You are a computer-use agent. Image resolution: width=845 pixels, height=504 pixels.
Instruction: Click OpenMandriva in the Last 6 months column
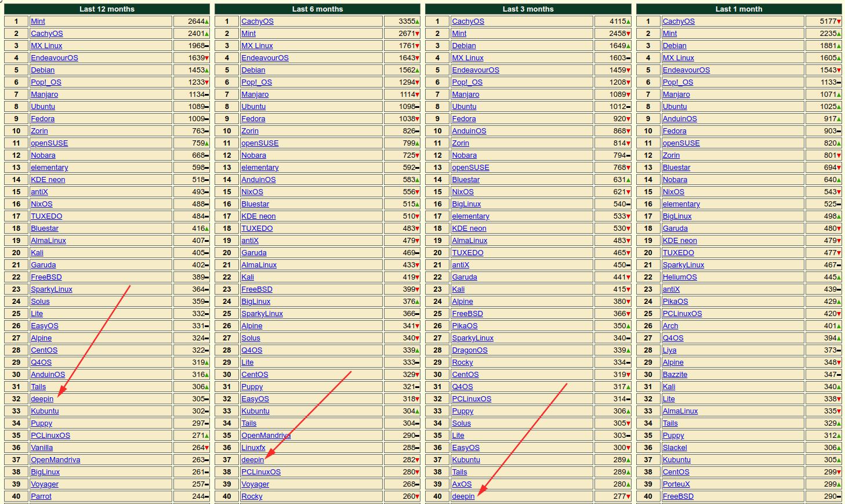266,436
